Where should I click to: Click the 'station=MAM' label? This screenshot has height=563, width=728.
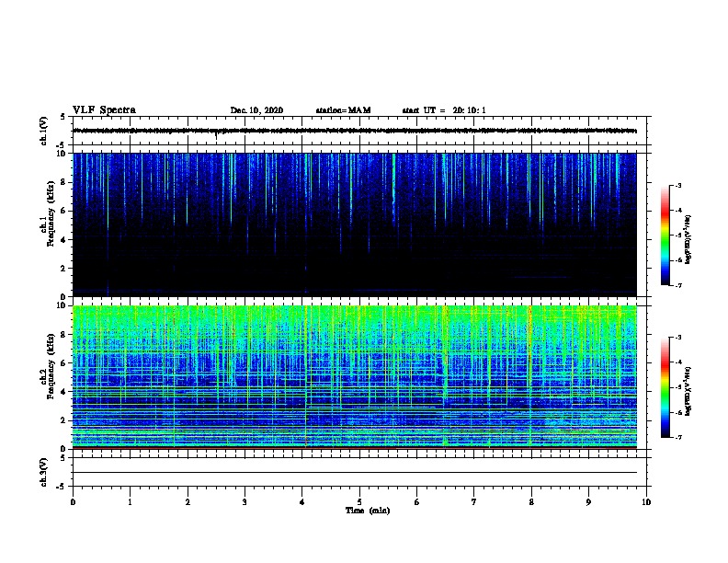pyautogui.click(x=343, y=110)
